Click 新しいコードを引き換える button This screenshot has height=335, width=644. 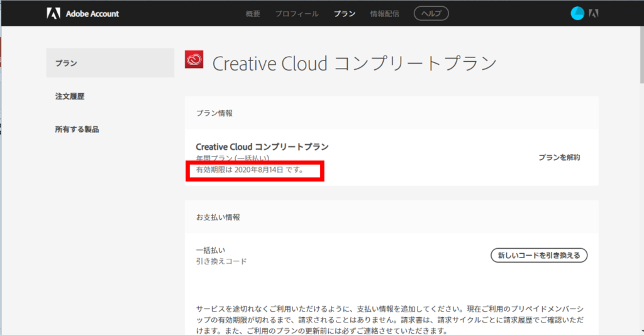tap(539, 255)
